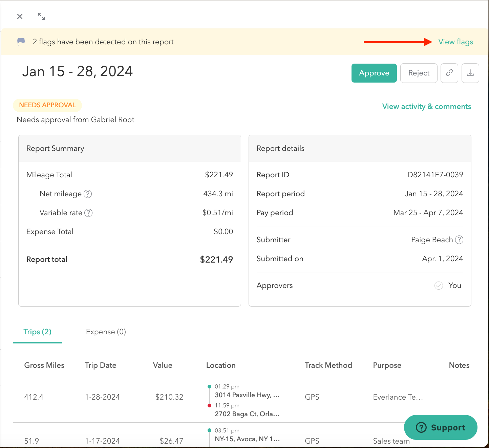Select the Trips (2) tab
The width and height of the screenshot is (489, 448).
[x=37, y=332]
